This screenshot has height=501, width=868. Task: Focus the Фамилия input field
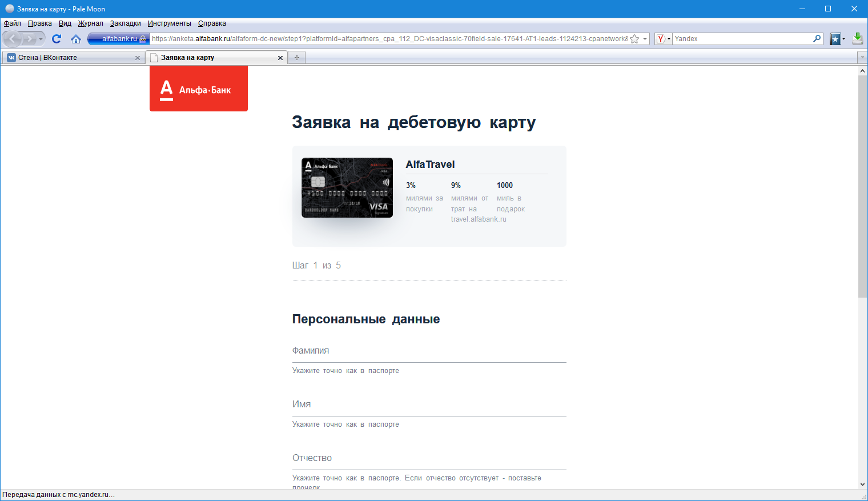click(x=429, y=351)
